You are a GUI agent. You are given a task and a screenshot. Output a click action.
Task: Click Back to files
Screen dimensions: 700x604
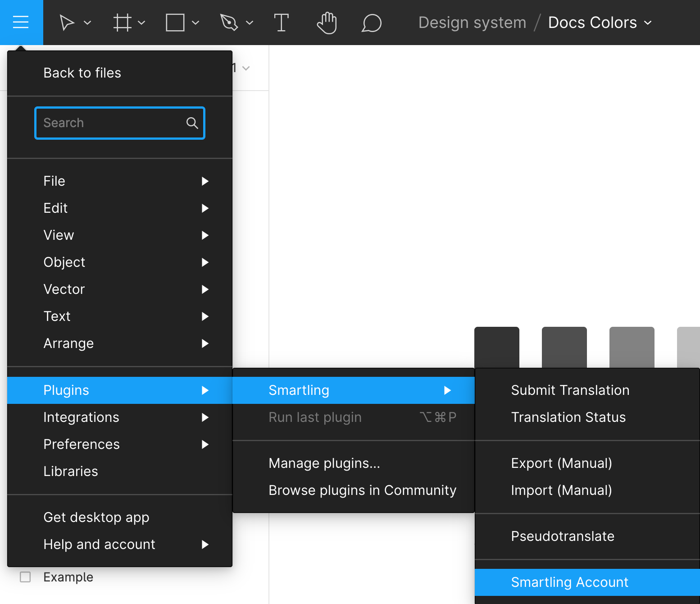82,73
